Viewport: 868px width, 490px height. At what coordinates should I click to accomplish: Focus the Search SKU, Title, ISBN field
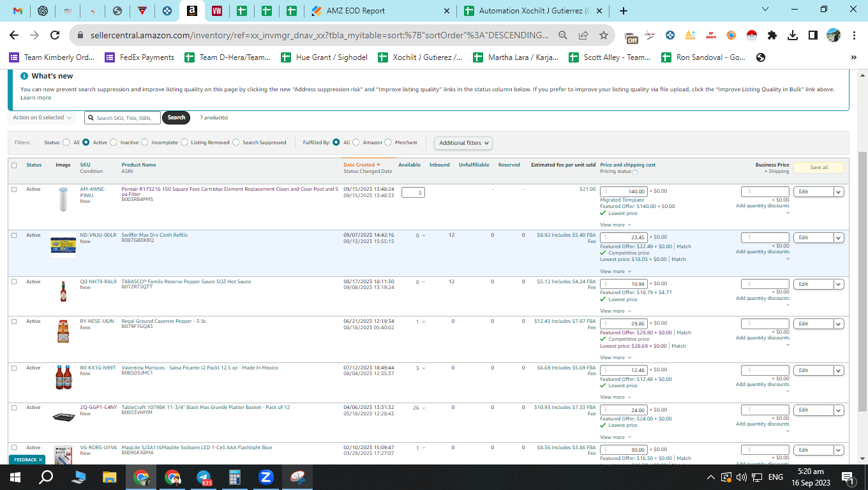click(123, 117)
